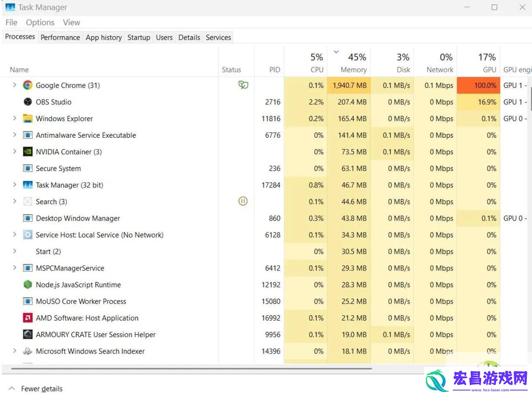Click the OBS Studio process icon
The height and width of the screenshot is (395, 532).
tap(28, 102)
